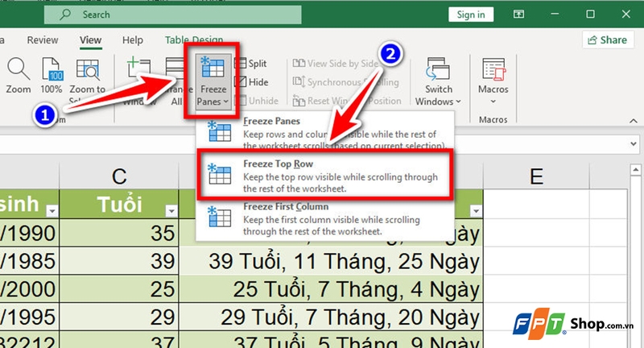
Task: Click in the Search box
Action: [173, 14]
